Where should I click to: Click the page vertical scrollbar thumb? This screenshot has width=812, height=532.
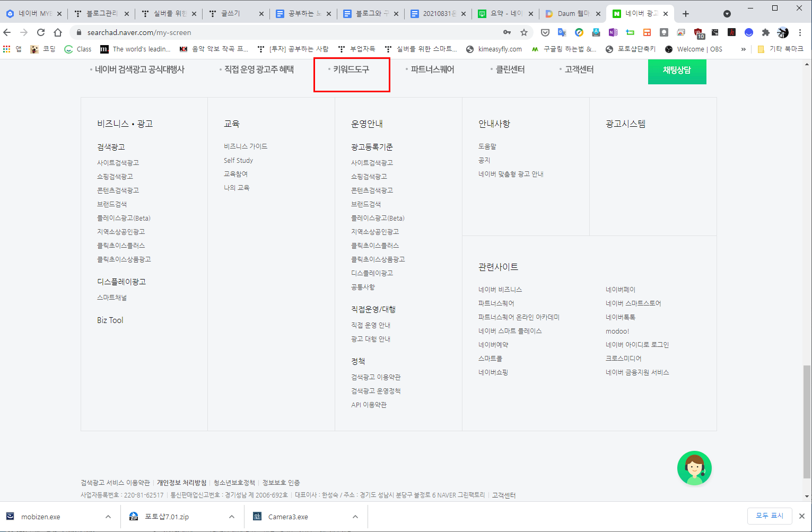(807, 421)
